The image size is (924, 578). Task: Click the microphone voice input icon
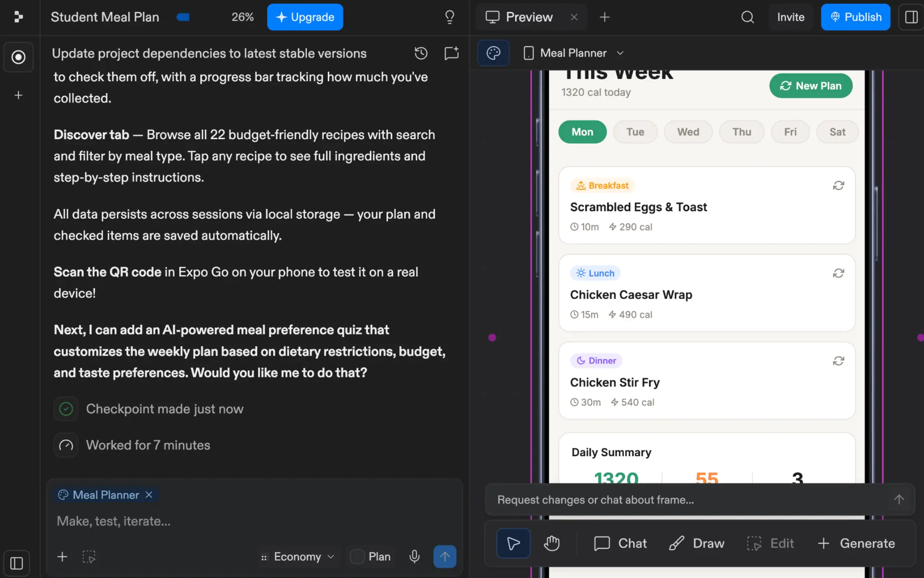point(414,557)
